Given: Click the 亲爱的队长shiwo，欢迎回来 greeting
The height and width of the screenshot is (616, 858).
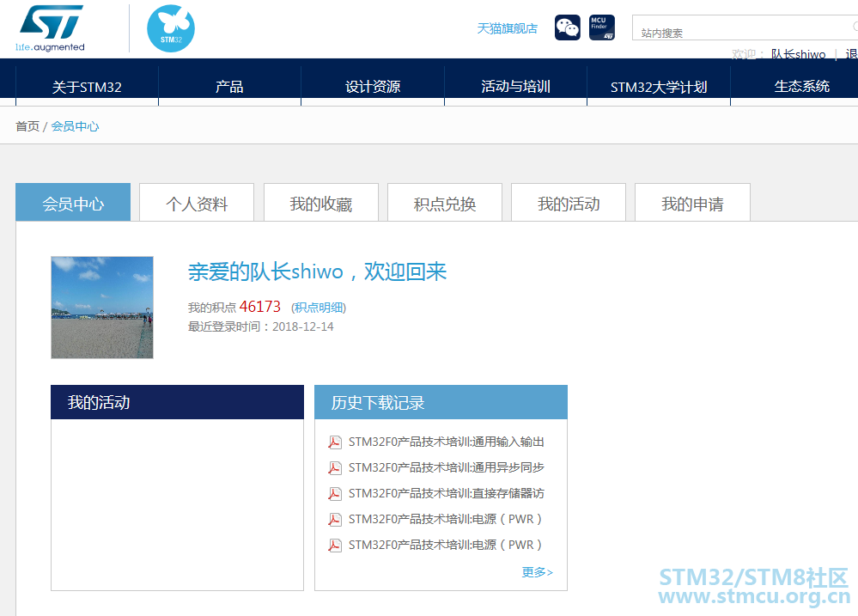Looking at the screenshot, I should [x=318, y=271].
